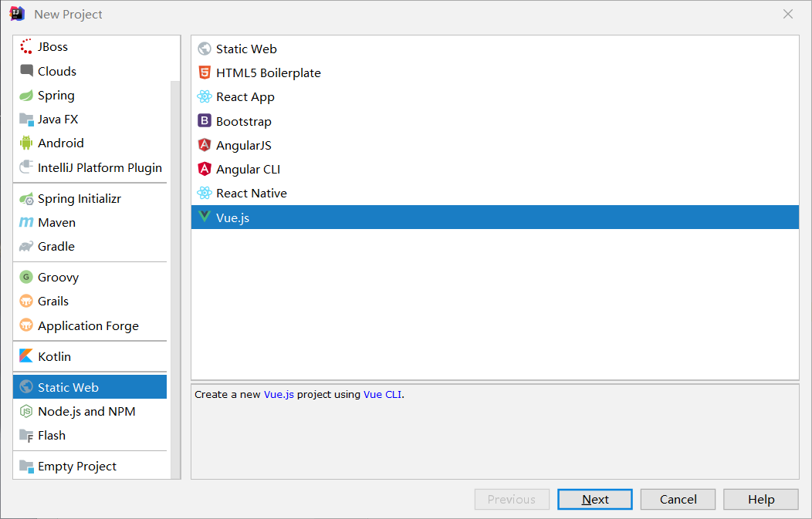This screenshot has width=812, height=519.
Task: Select Flash project type
Action: point(91,436)
